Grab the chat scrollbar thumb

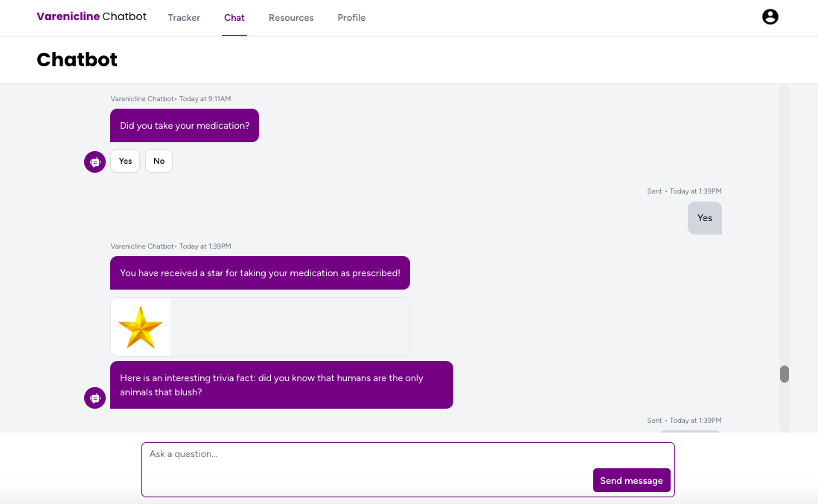(x=784, y=374)
